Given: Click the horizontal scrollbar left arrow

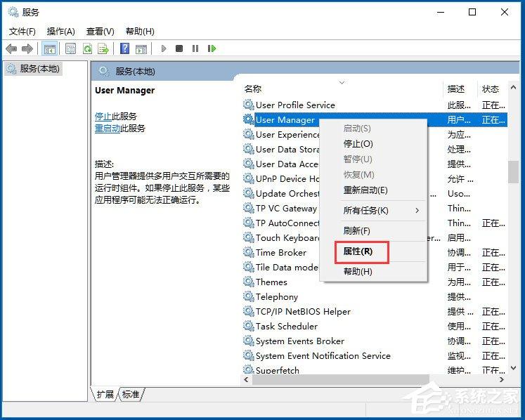Looking at the screenshot, I should (x=247, y=379).
